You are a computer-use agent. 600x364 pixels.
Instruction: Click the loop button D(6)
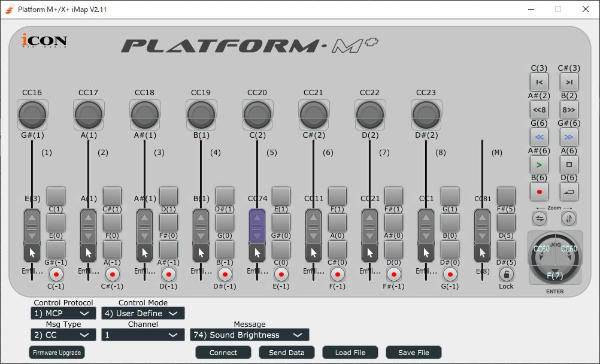569,192
